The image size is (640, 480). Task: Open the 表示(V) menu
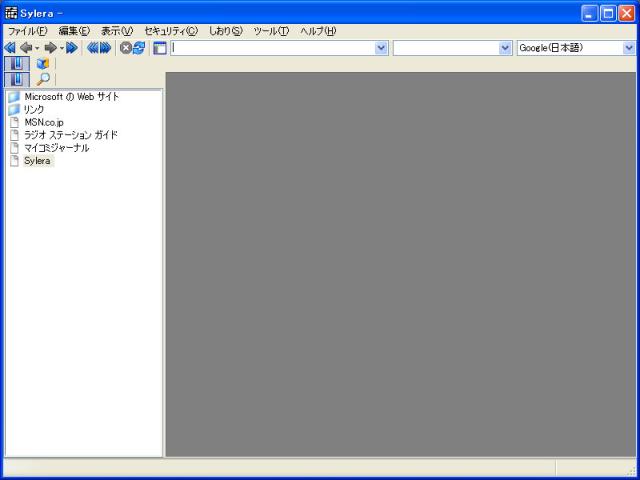coord(117,31)
